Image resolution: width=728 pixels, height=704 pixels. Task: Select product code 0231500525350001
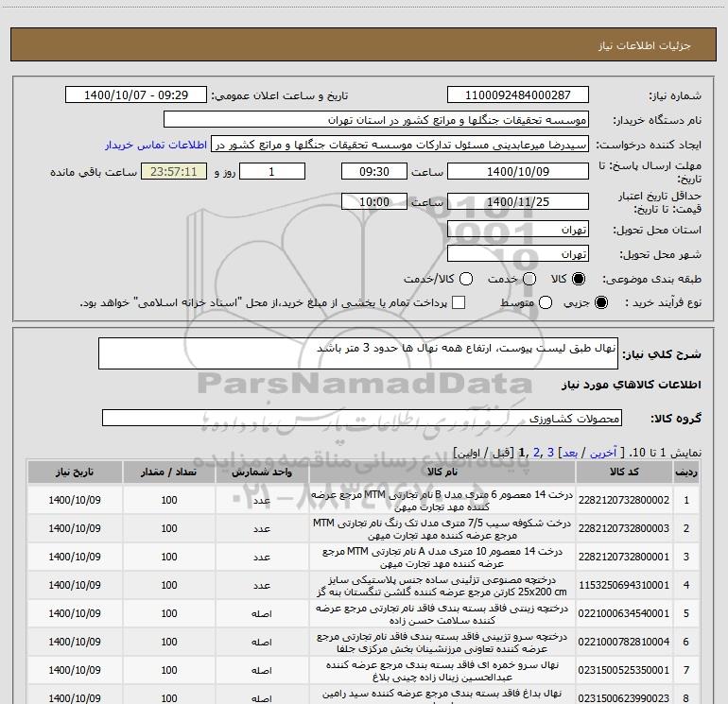click(624, 670)
